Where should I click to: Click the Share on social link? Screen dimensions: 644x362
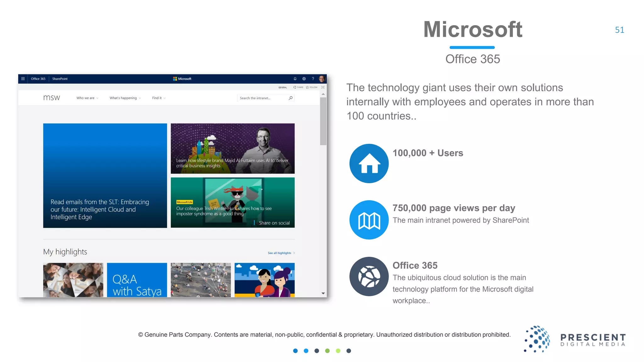click(274, 223)
